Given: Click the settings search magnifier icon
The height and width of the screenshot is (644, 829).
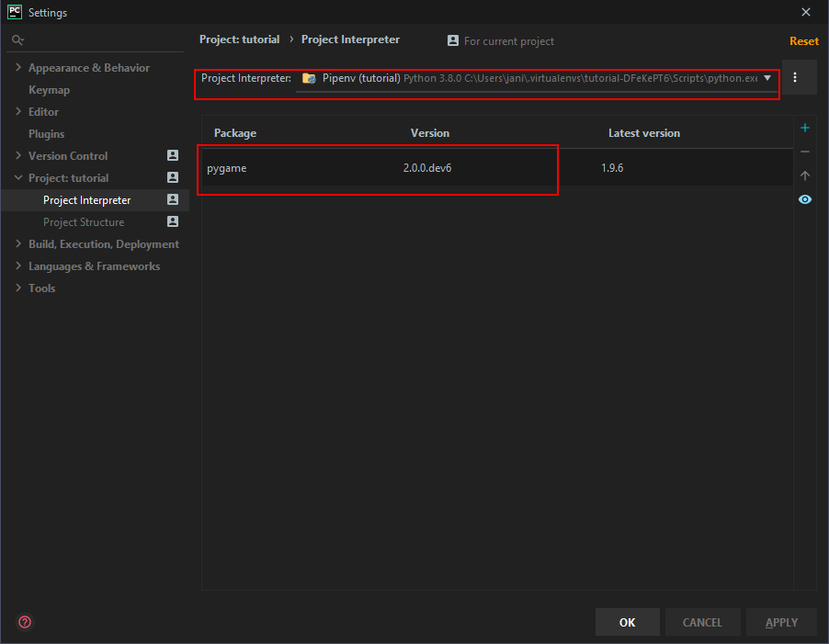Looking at the screenshot, I should [x=17, y=40].
